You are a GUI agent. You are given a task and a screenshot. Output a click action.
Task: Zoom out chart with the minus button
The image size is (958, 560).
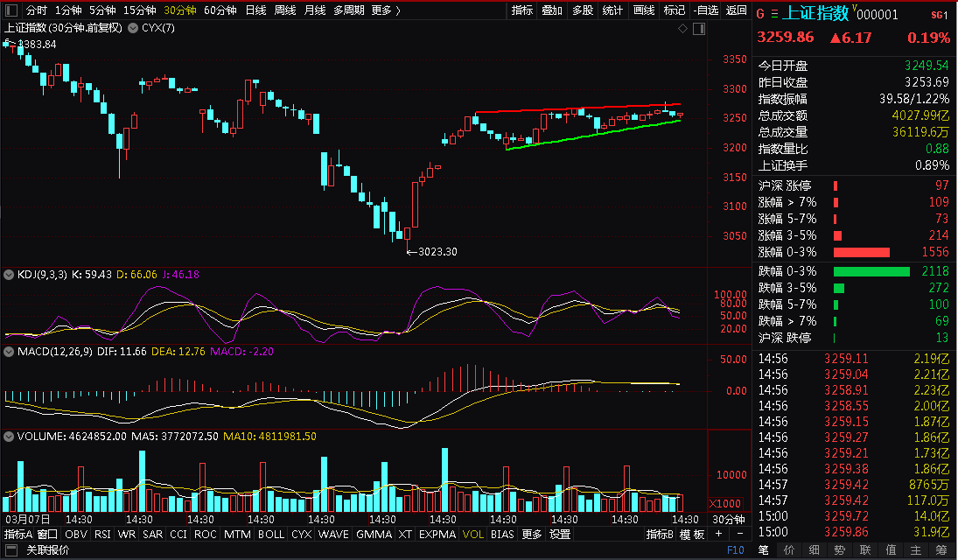pos(739,534)
